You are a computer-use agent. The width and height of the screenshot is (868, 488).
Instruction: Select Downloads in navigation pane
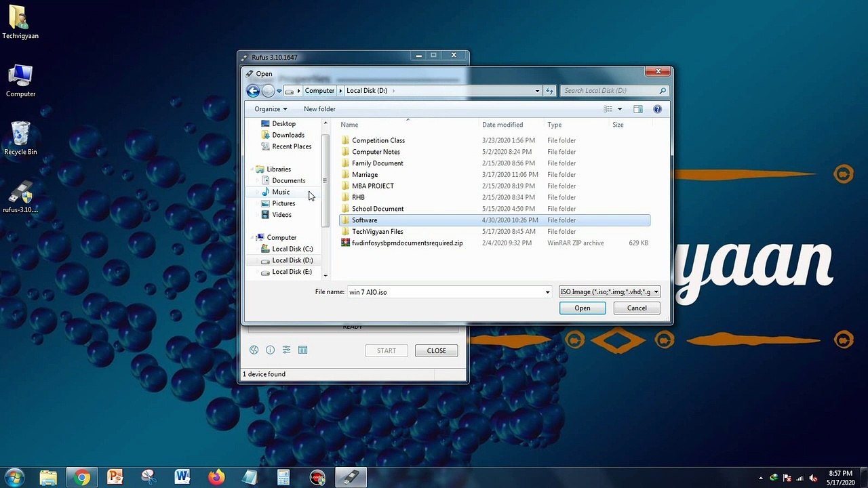point(288,135)
